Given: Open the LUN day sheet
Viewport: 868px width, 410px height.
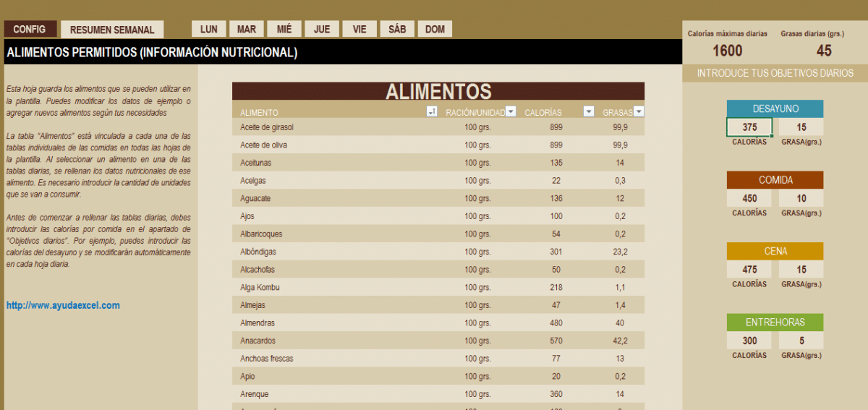Looking at the screenshot, I should pos(208,29).
